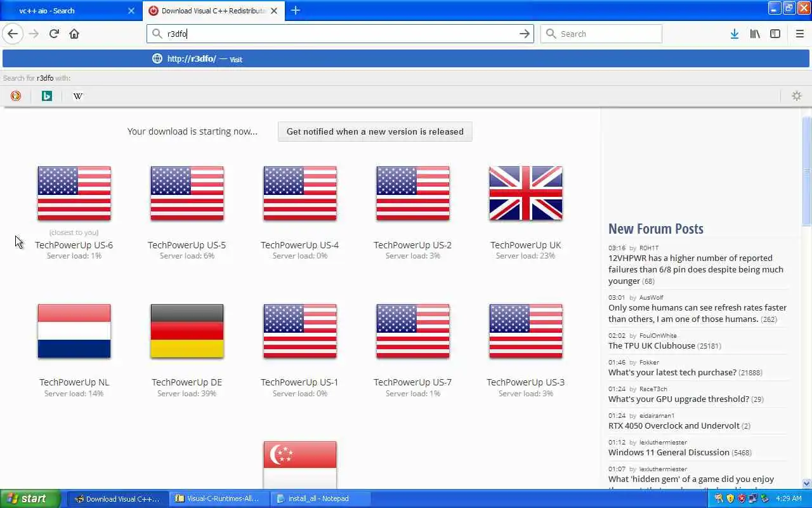Open search settings gear icon

click(797, 96)
